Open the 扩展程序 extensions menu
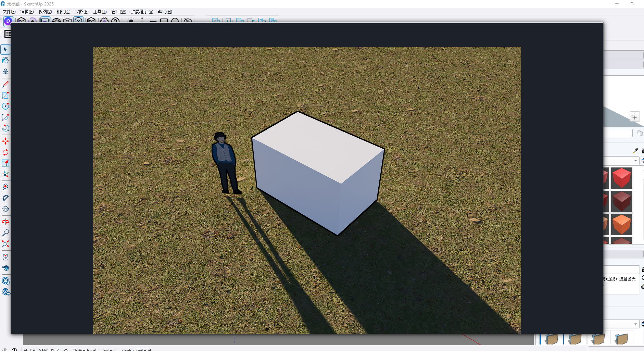 coord(142,12)
